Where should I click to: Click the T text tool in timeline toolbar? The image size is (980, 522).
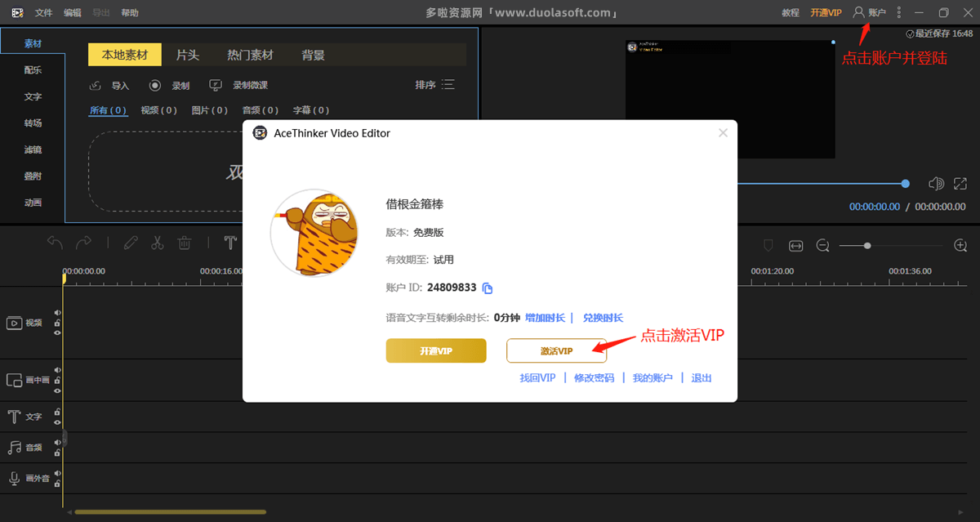click(230, 243)
